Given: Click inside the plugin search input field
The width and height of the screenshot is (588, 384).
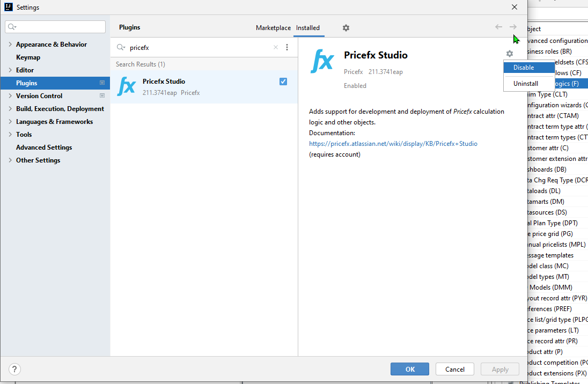Looking at the screenshot, I should click(x=193, y=47).
